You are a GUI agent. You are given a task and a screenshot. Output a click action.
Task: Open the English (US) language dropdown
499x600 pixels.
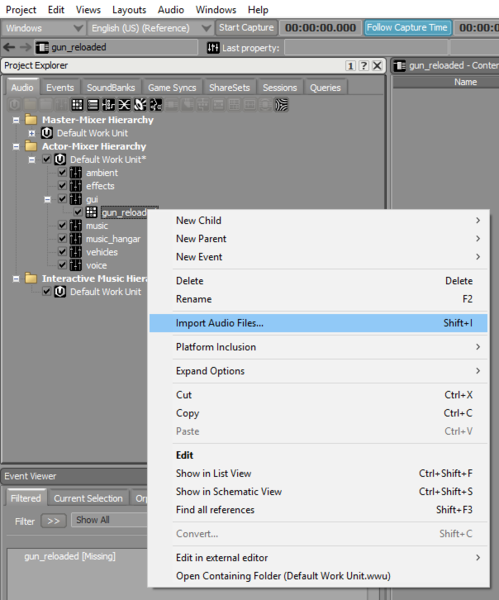coord(150,28)
